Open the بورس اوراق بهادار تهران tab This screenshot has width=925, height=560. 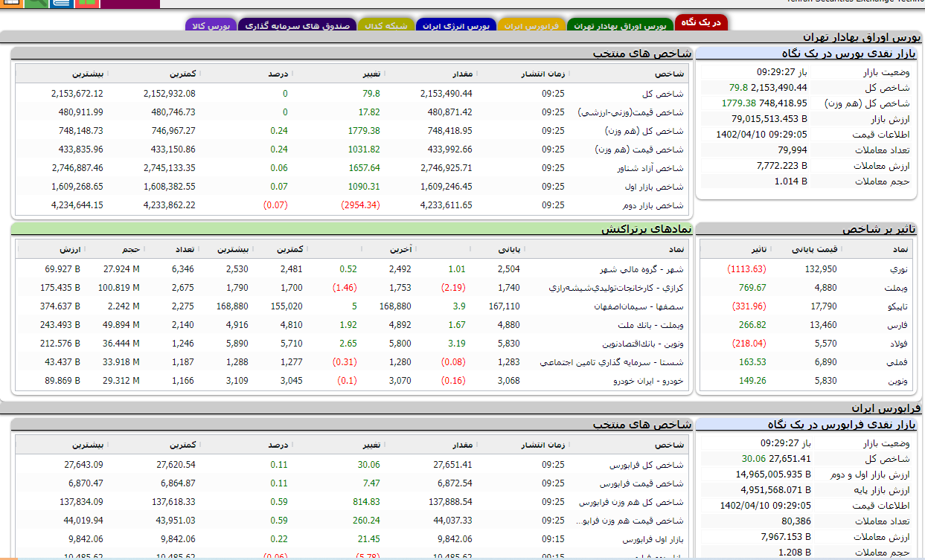620,25
